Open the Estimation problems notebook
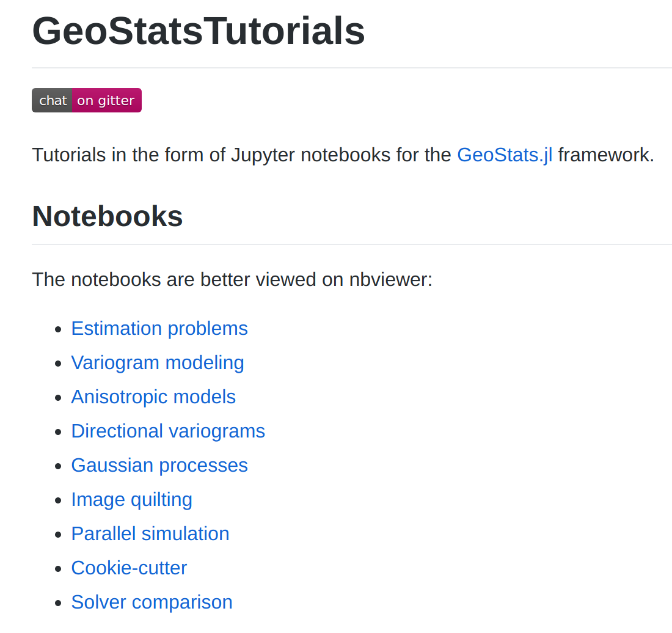Screen dimensions: 672x633 pos(159,329)
